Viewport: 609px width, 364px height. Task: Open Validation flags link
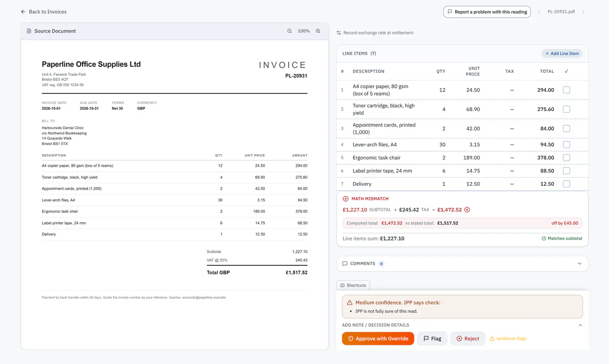click(508, 339)
